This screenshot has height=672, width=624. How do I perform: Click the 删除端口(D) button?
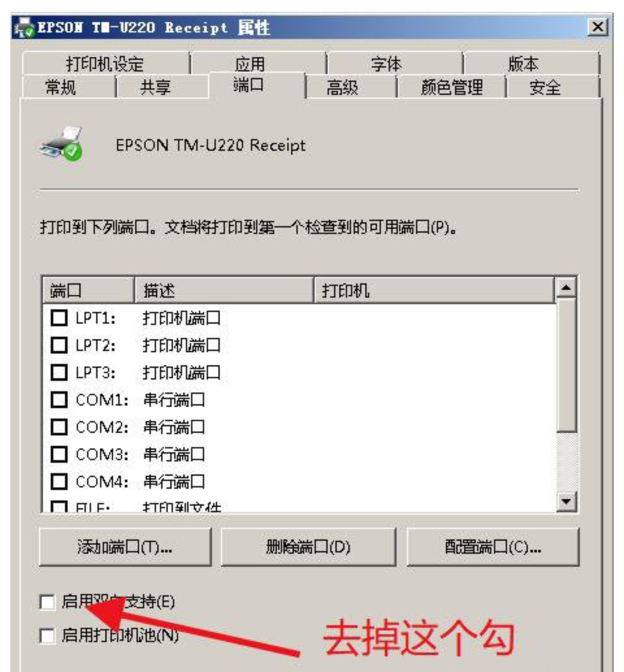coord(309,547)
